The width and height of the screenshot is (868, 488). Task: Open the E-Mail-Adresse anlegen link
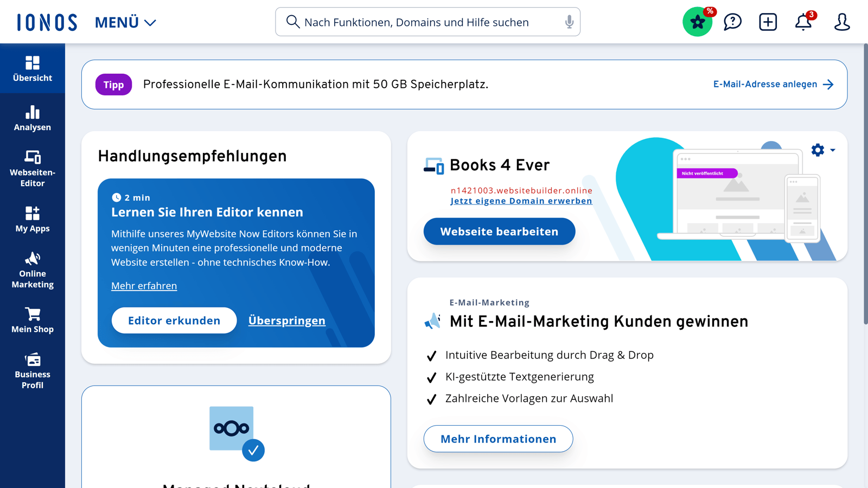(x=765, y=84)
